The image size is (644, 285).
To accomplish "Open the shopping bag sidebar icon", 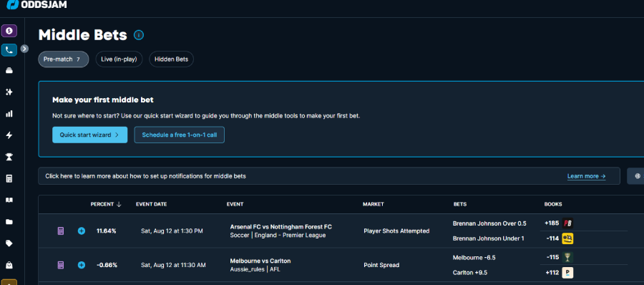I will (9, 265).
